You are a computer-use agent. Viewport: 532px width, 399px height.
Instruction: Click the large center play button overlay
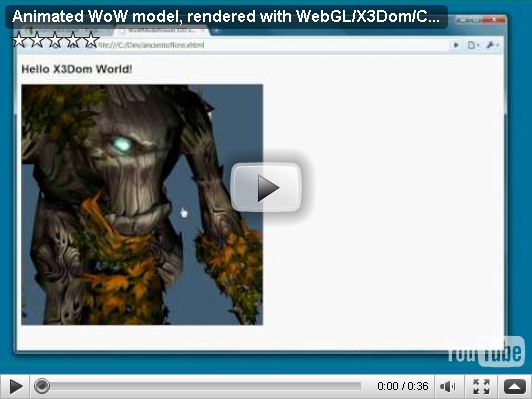[x=266, y=187]
